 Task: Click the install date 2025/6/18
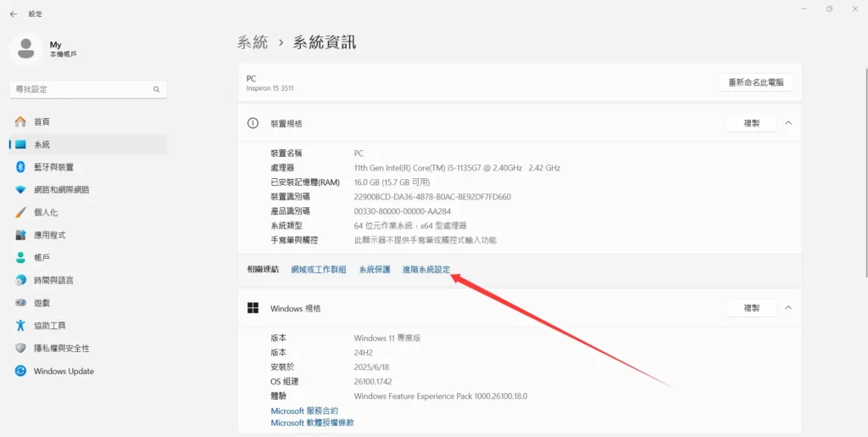pyautogui.click(x=373, y=367)
